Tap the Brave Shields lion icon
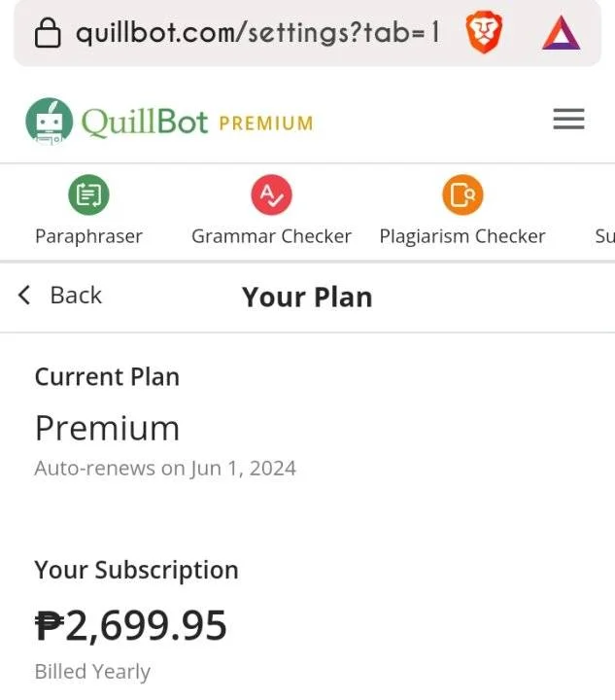Image resolution: width=615 pixels, height=700 pixels. [x=484, y=32]
